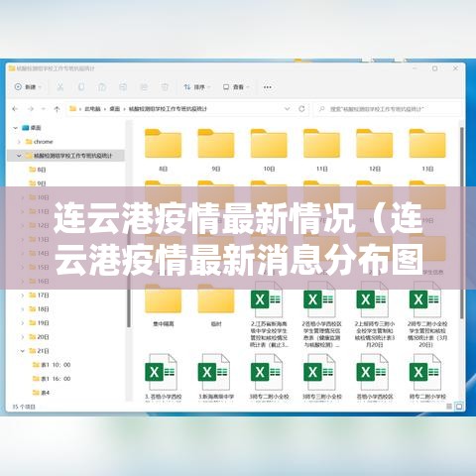476x476 pixels.
Task: Collapse the 桌面 node in the tree
Action: [15, 128]
